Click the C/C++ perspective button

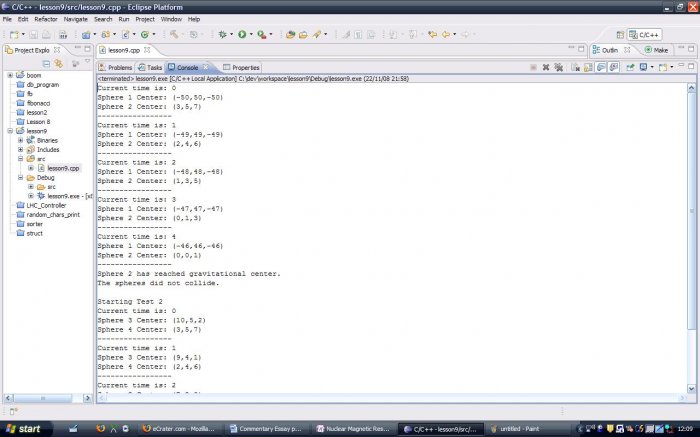click(644, 34)
